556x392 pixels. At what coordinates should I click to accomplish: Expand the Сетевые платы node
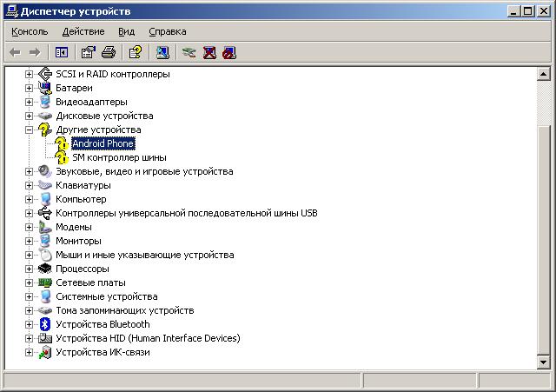click(x=29, y=282)
